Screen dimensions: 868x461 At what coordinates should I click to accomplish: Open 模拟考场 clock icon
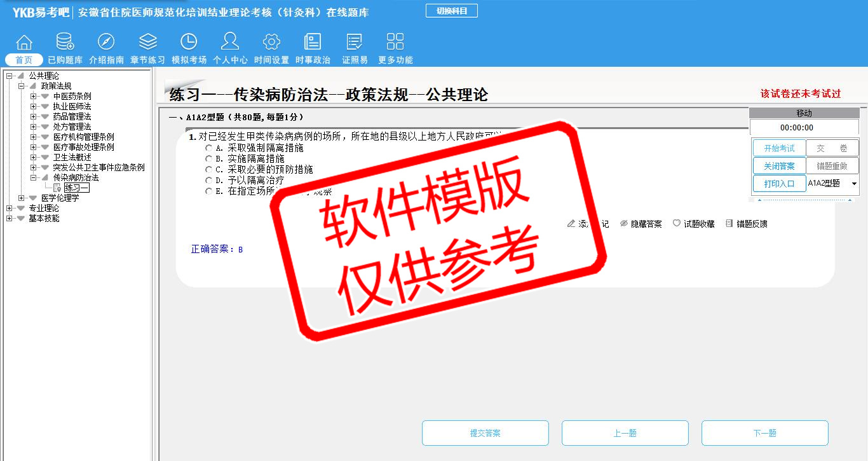(189, 43)
